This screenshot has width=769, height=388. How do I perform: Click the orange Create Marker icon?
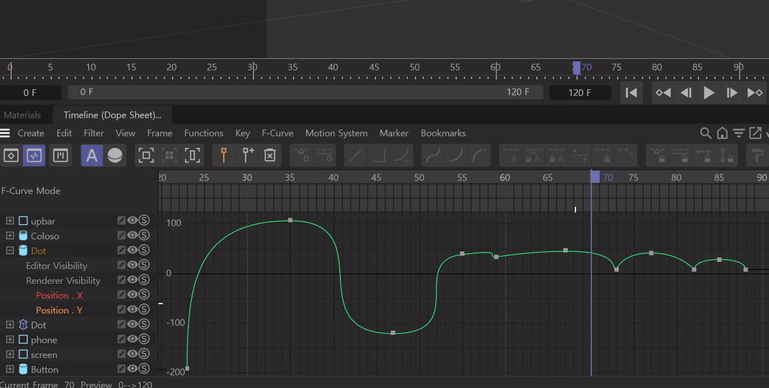coord(224,155)
